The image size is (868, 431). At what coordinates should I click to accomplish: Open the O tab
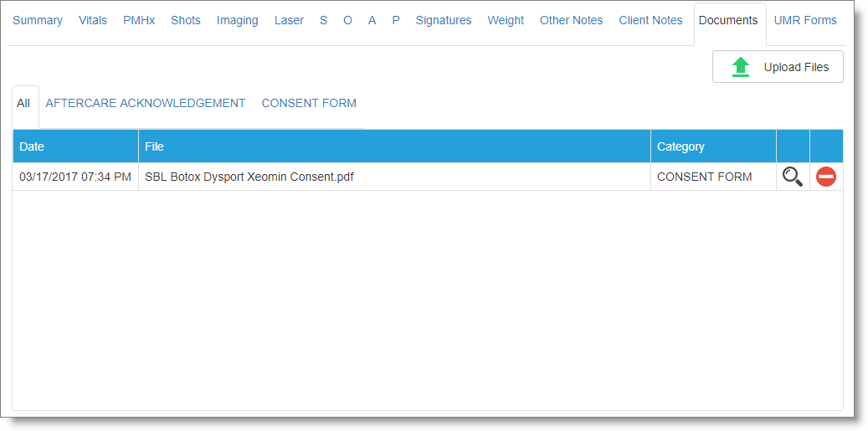coord(347,20)
